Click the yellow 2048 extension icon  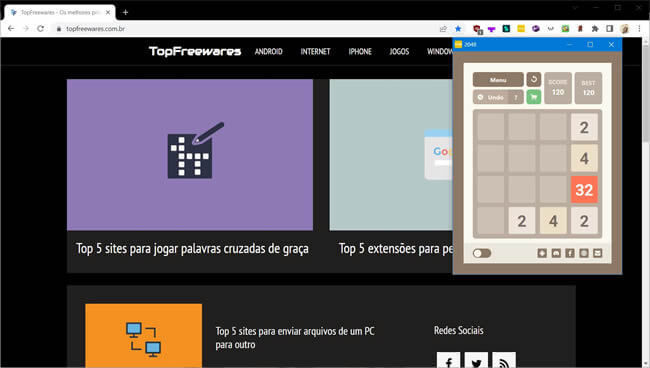521,29
